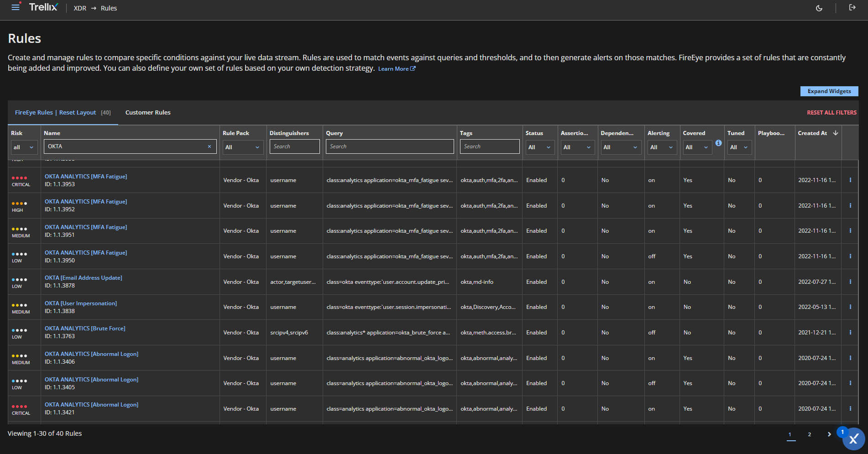
Task: Click Rules breadcrumb
Action: (109, 8)
